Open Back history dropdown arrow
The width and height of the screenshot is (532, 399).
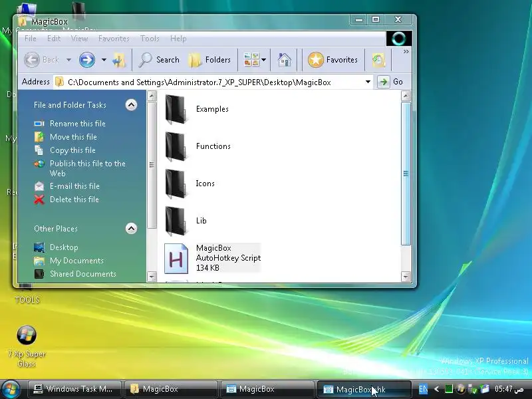click(x=69, y=60)
